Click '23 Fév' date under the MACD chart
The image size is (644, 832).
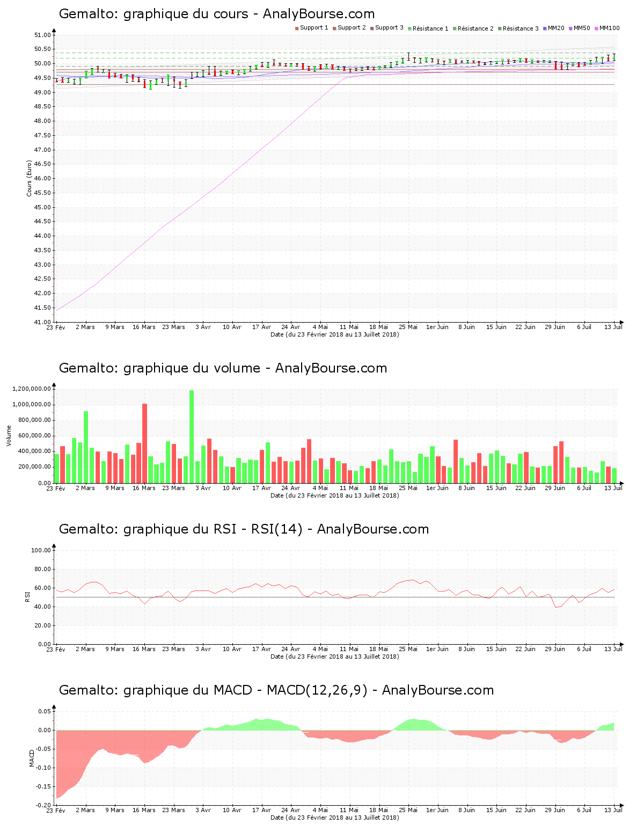56,810
